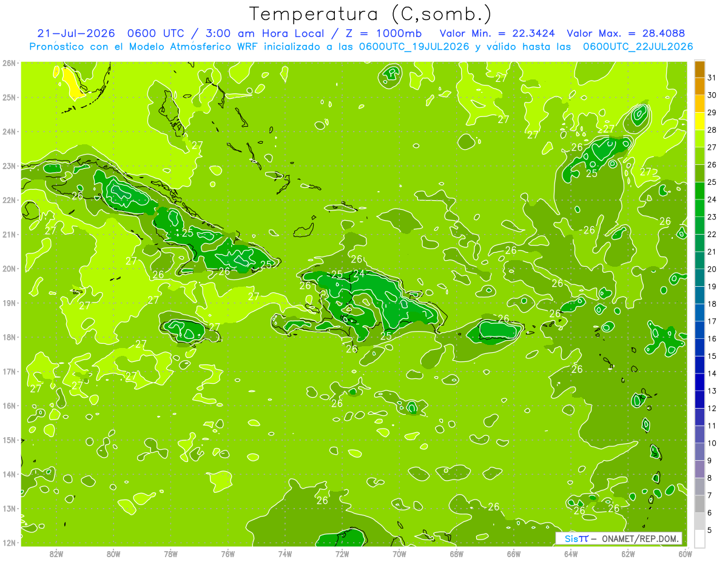The height and width of the screenshot is (562, 728).
Task: Click the SisPi ONAMET/REP.DOM. logo box
Action: point(619,538)
